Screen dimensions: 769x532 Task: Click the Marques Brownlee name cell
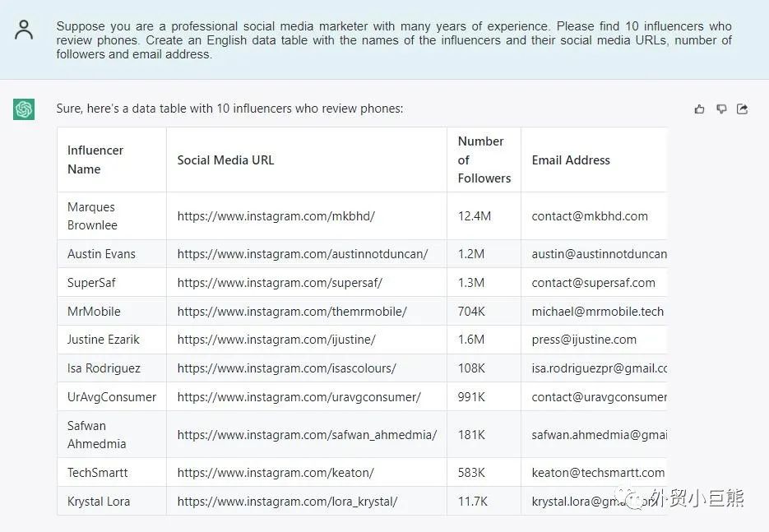pyautogui.click(x=92, y=216)
